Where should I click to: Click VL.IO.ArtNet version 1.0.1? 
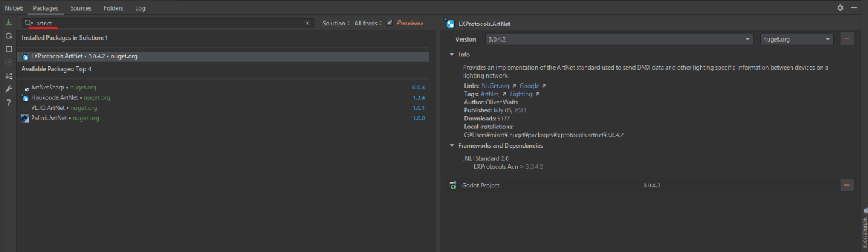point(418,107)
